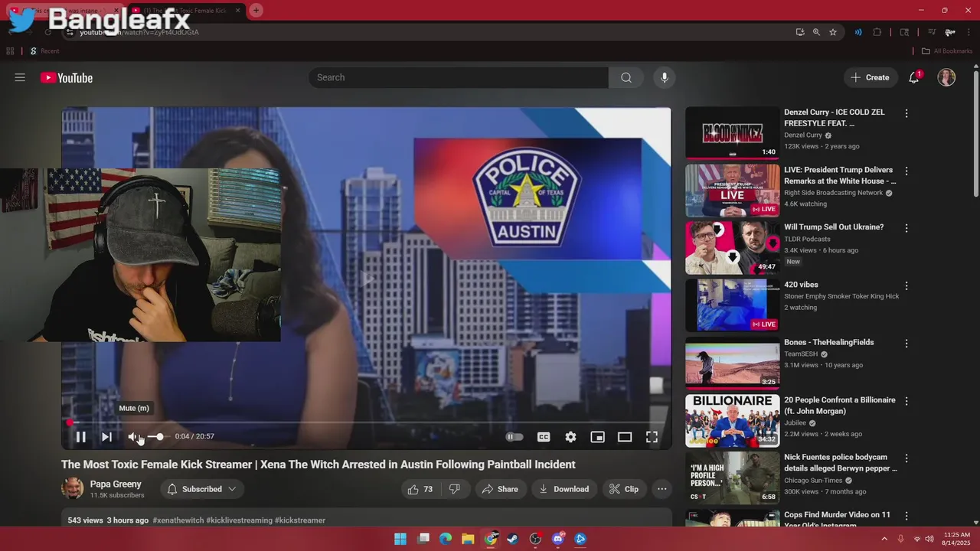Open the browser zoom magnifier icon

[x=816, y=32]
